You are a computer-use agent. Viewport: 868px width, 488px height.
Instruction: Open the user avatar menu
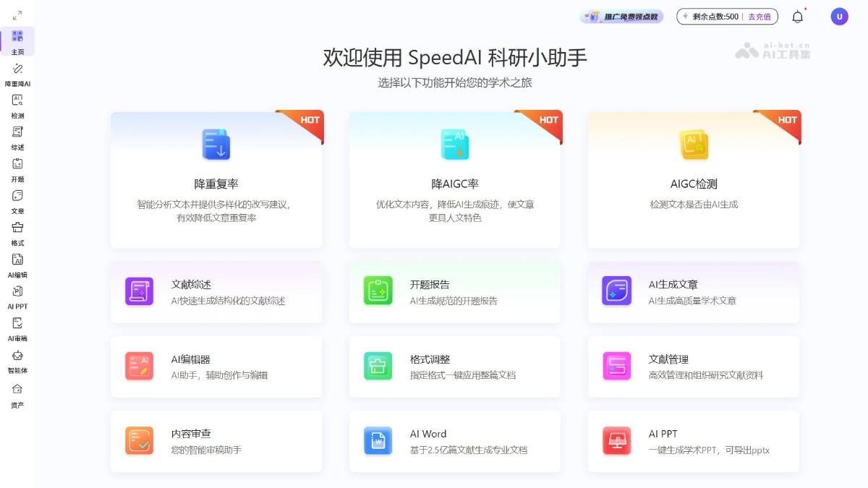(x=839, y=16)
